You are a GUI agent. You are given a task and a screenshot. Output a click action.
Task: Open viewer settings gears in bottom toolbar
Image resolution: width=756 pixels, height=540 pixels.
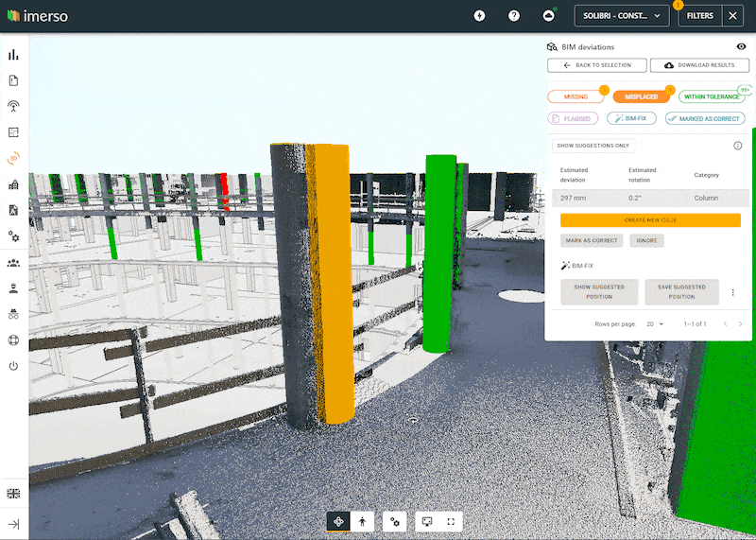coord(397,521)
